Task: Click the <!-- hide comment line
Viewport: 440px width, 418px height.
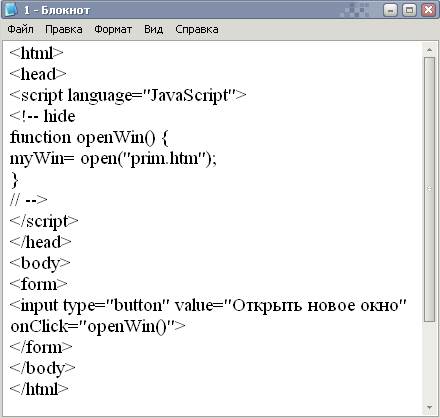Action: 42,116
